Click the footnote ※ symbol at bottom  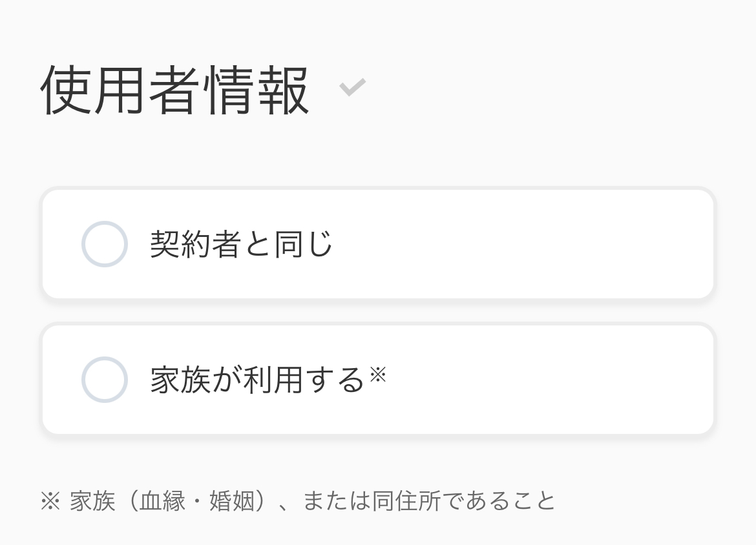point(50,500)
